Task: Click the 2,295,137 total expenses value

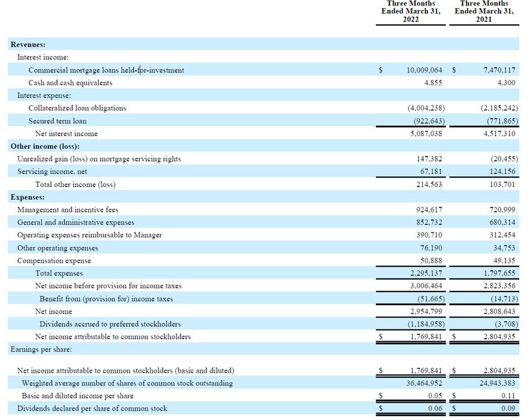Action: [x=426, y=273]
